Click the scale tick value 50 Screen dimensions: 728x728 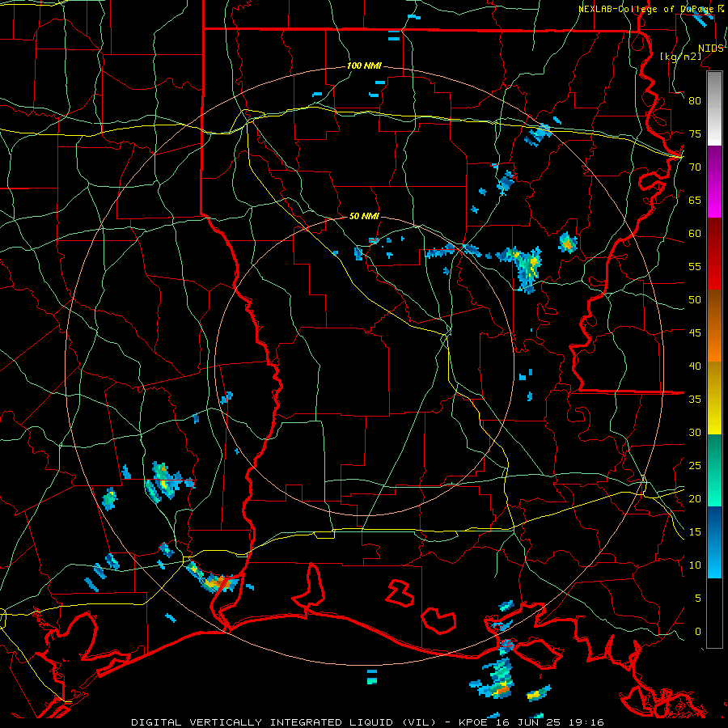695,300
